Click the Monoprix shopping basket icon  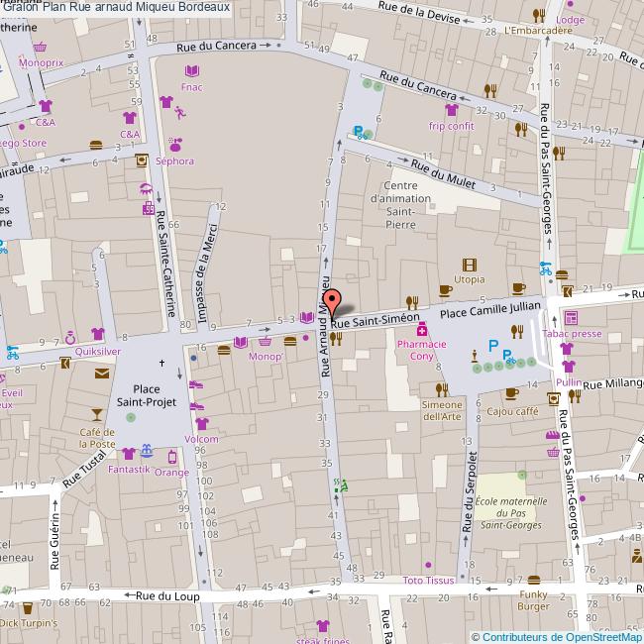coord(40,47)
